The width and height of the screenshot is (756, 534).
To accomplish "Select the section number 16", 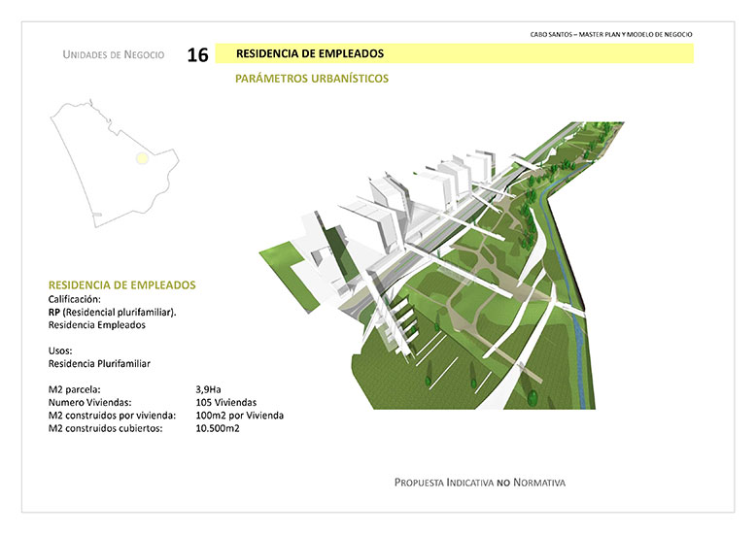I will pyautogui.click(x=197, y=55).
